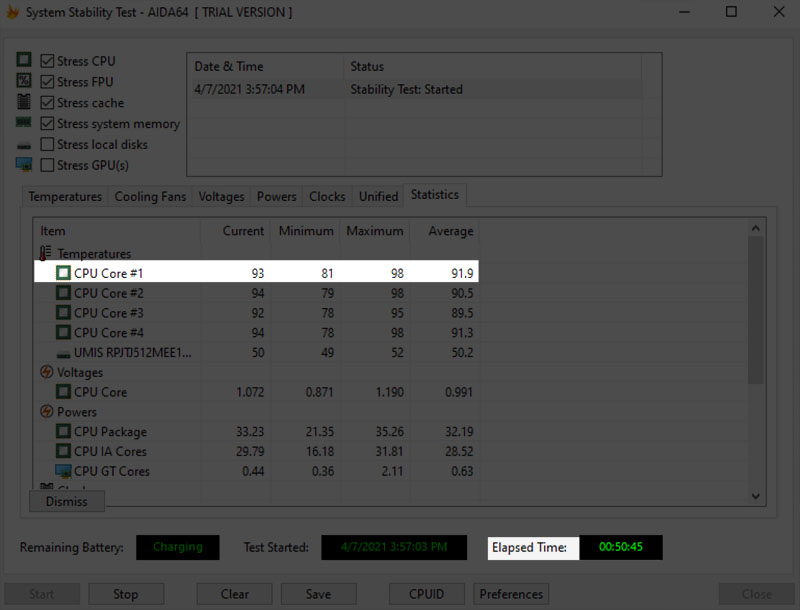Open Preferences

(511, 594)
